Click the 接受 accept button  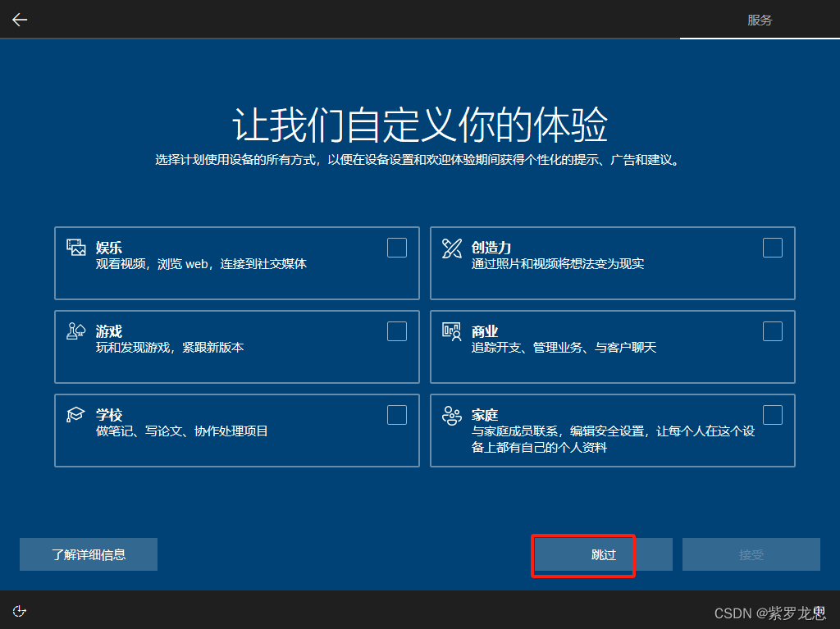[751, 554]
